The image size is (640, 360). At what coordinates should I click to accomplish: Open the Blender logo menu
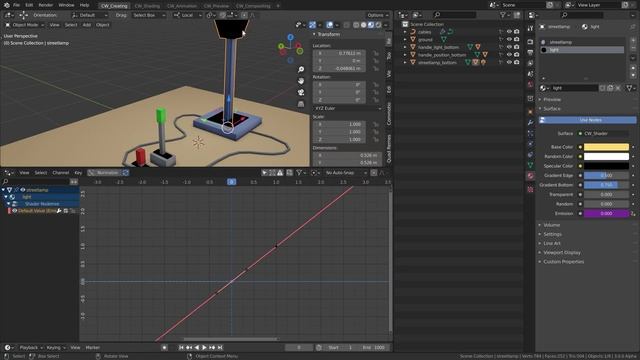[x=7, y=5]
